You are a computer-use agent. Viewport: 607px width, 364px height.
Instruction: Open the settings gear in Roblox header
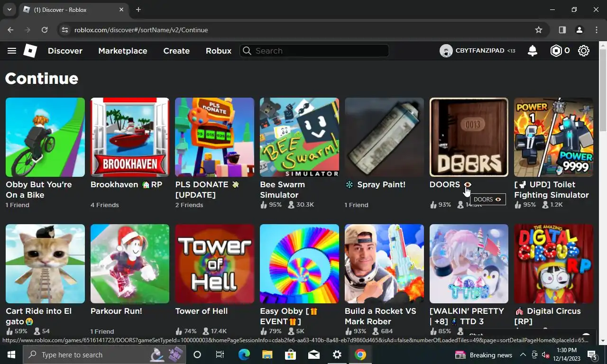[x=584, y=51]
